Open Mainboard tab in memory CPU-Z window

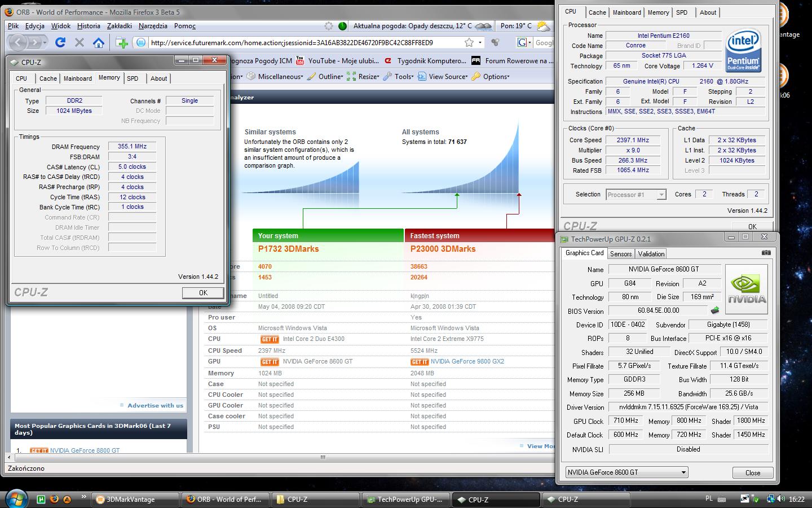point(77,78)
